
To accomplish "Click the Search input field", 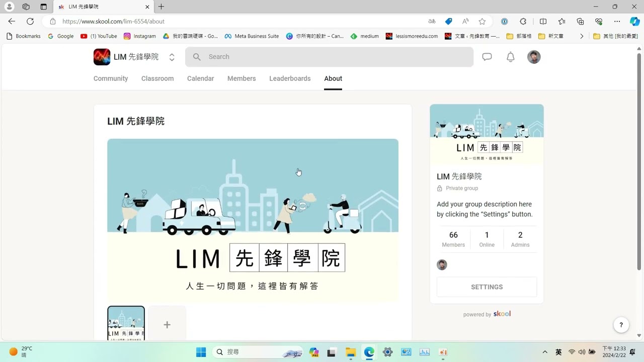I will [x=329, y=57].
